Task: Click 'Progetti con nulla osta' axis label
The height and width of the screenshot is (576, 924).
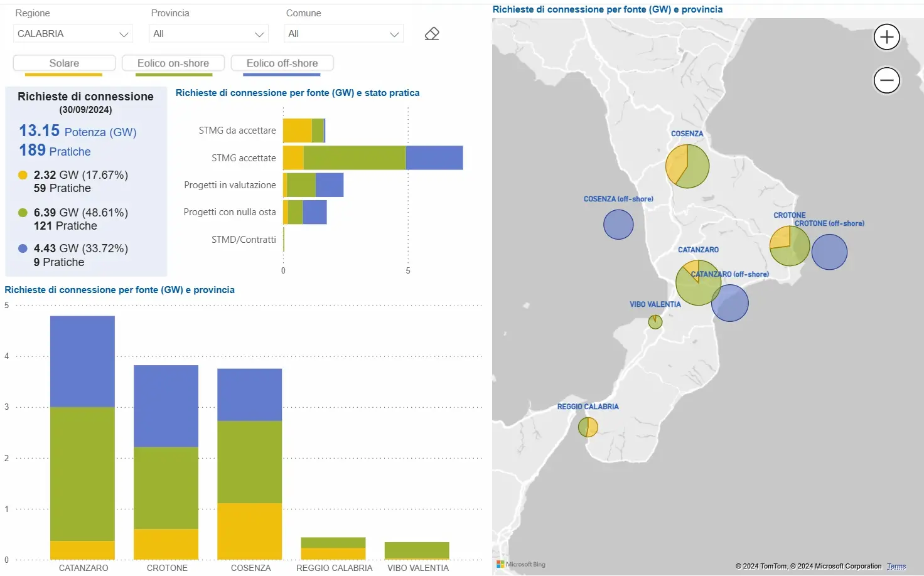Action: 230,212
